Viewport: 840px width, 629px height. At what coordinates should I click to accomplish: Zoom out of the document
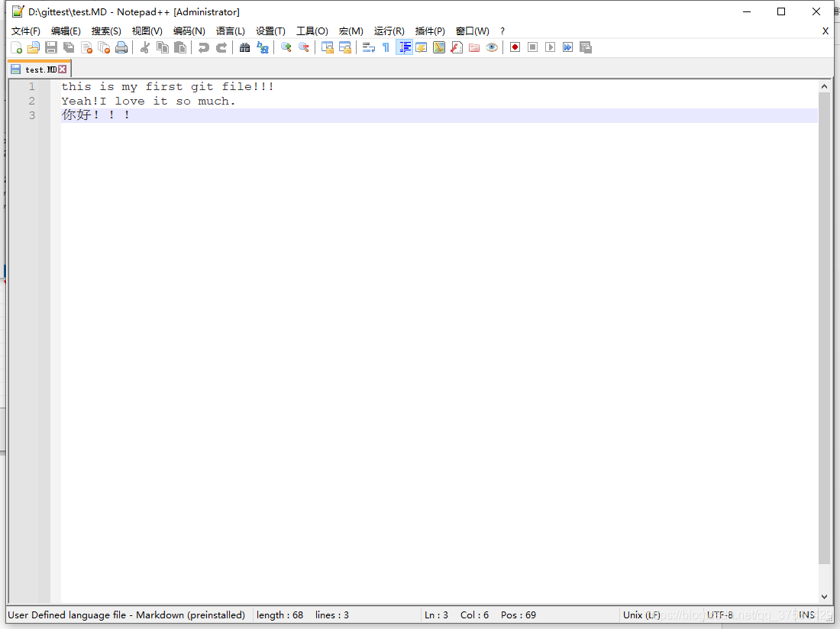pyautogui.click(x=304, y=47)
